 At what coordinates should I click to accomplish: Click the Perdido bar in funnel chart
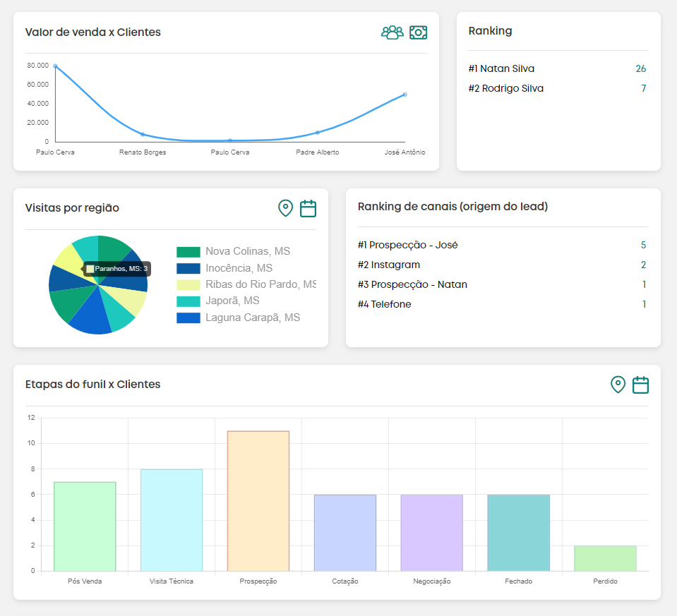click(x=605, y=558)
